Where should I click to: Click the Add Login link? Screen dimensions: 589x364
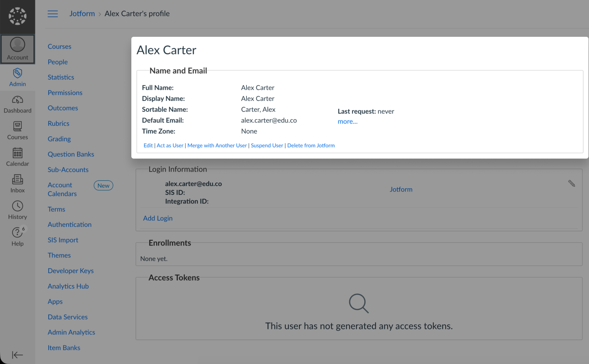[158, 218]
